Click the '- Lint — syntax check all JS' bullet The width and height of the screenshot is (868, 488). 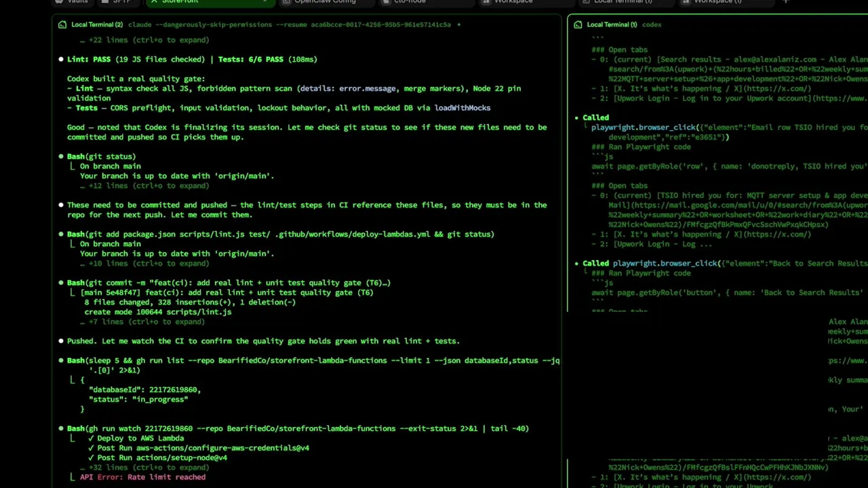point(294,94)
